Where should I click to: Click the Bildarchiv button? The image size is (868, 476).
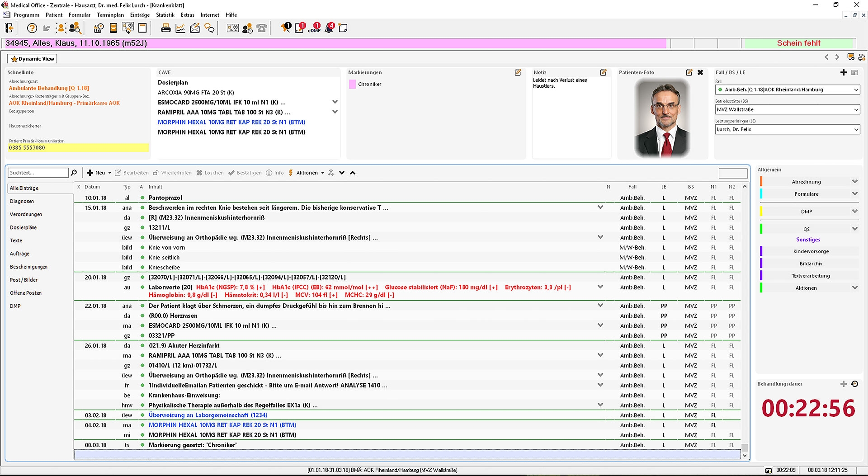811,264
